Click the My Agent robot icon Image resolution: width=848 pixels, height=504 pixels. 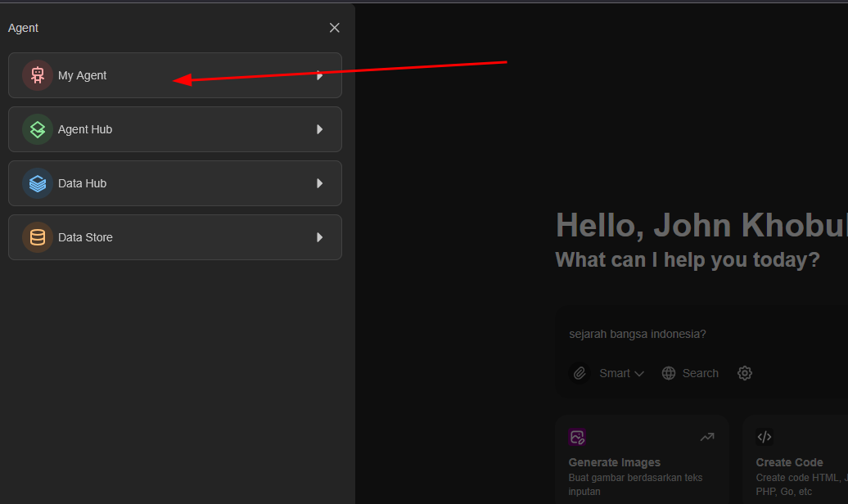pyautogui.click(x=38, y=75)
